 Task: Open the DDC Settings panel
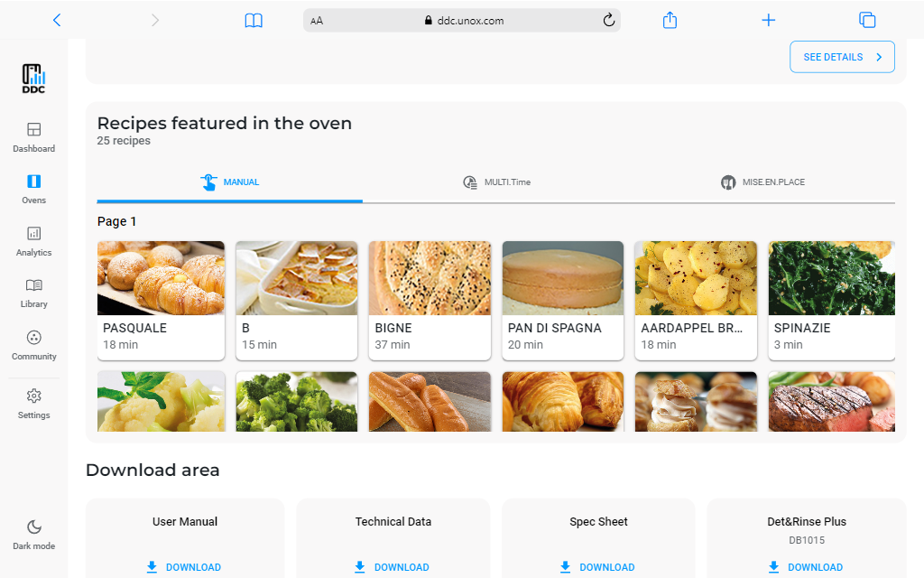(33, 404)
